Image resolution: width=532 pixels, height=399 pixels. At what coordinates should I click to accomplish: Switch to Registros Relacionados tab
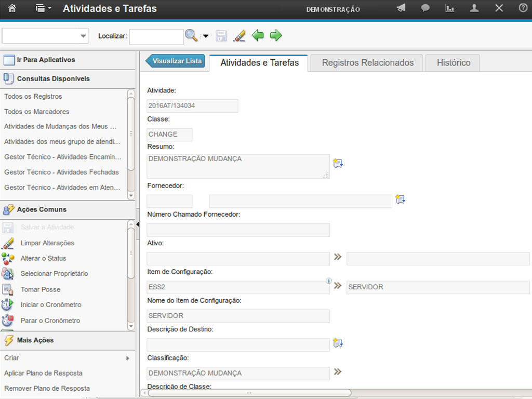click(x=367, y=63)
